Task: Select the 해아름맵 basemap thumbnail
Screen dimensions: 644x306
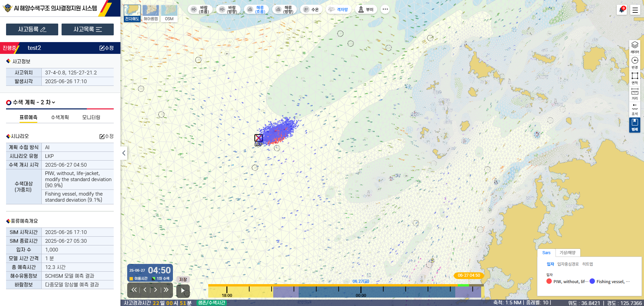Action: tap(151, 13)
